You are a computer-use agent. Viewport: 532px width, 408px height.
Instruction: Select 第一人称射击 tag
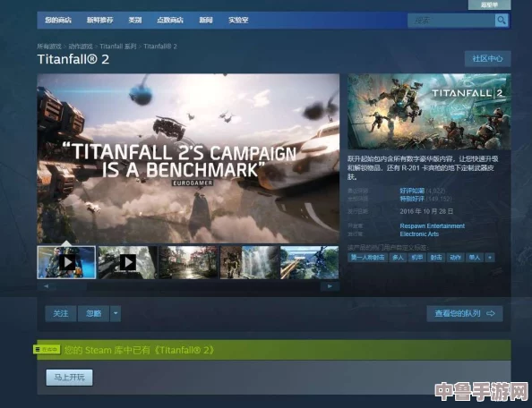[368, 258]
